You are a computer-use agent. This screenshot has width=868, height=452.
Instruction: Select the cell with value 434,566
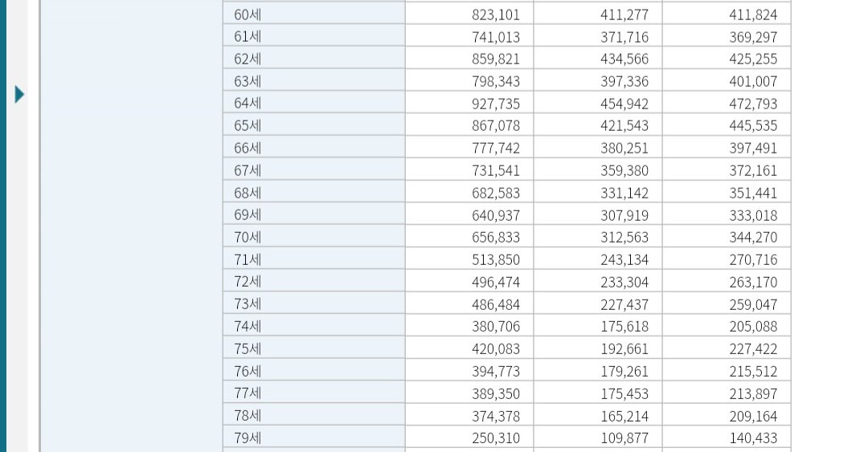point(598,59)
